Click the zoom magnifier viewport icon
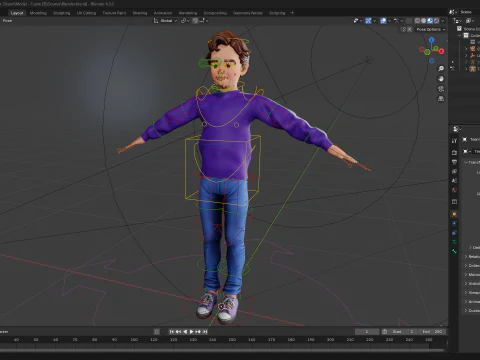Viewport: 480px width, 360px height. 441,69
